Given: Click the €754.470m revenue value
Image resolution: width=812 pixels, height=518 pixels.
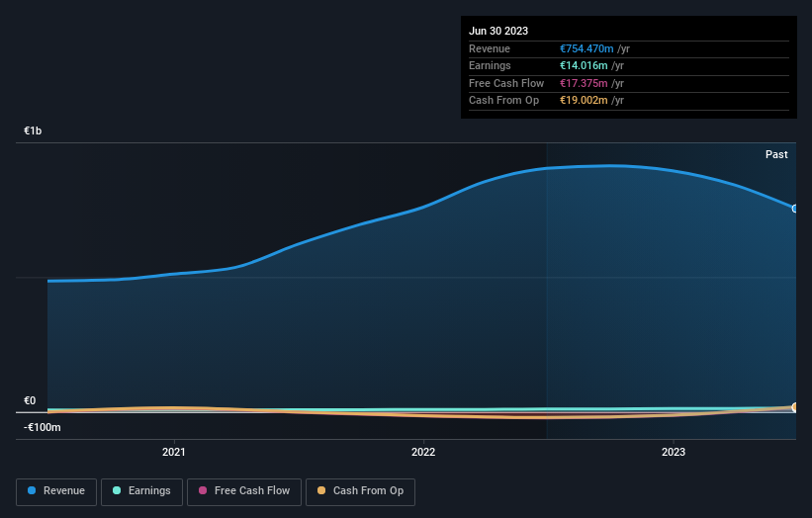Looking at the screenshot, I should tap(586, 48).
